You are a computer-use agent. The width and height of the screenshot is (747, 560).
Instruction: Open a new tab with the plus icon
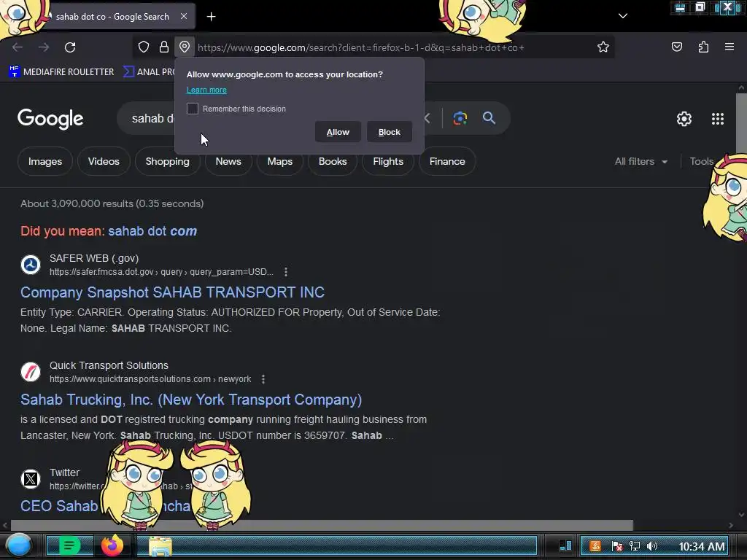coord(211,17)
